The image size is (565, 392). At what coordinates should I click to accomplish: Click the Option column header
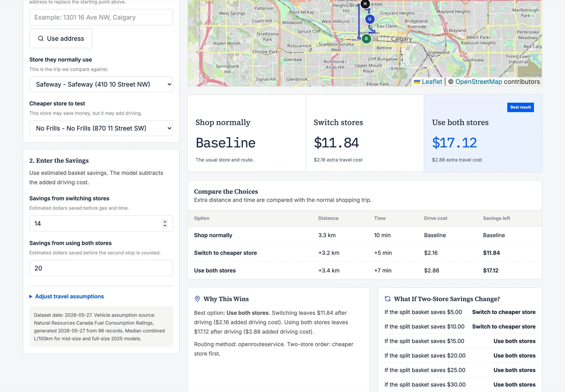pyautogui.click(x=202, y=218)
